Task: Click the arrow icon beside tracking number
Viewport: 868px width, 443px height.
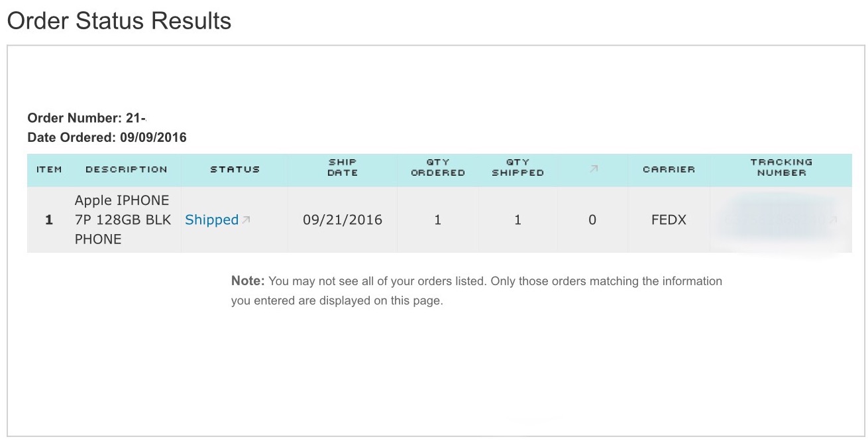Action: coord(833,220)
